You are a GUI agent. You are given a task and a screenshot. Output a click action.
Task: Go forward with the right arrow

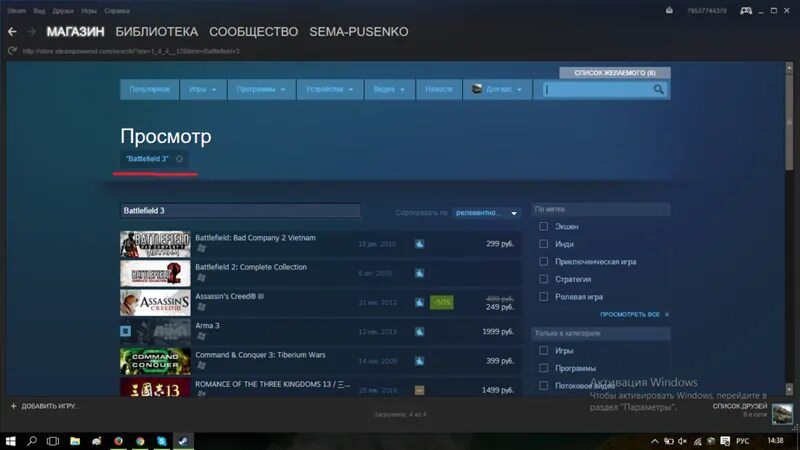point(32,32)
